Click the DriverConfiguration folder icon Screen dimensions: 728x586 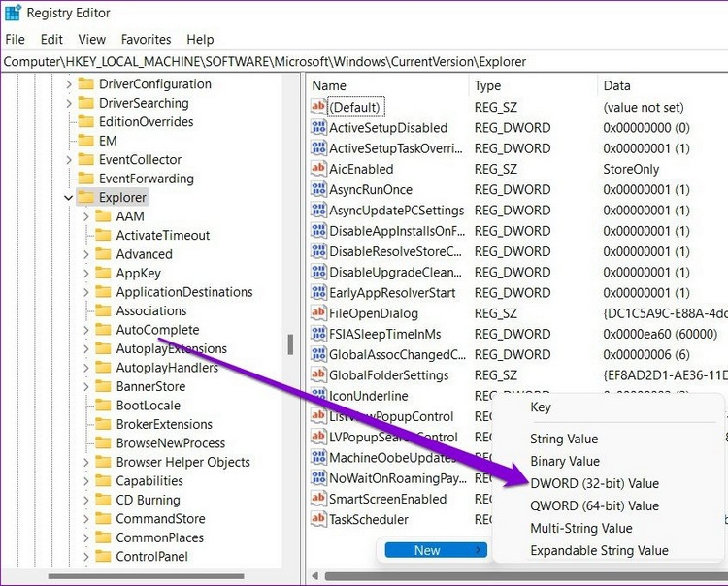click(85, 84)
